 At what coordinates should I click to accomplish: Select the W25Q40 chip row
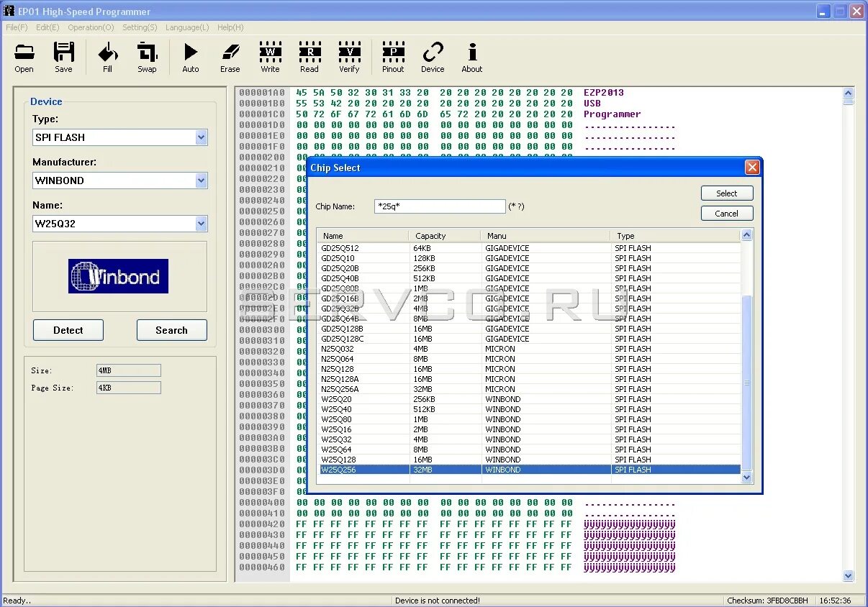(x=530, y=409)
